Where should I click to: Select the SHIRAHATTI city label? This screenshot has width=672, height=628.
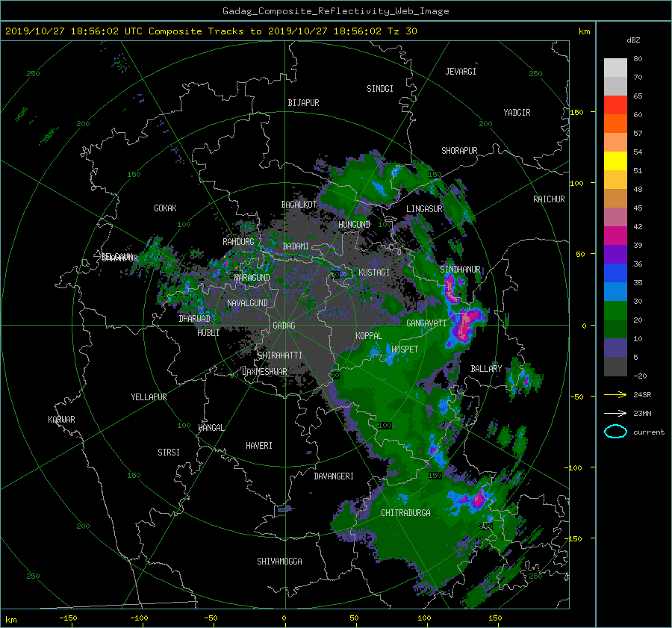click(x=280, y=355)
